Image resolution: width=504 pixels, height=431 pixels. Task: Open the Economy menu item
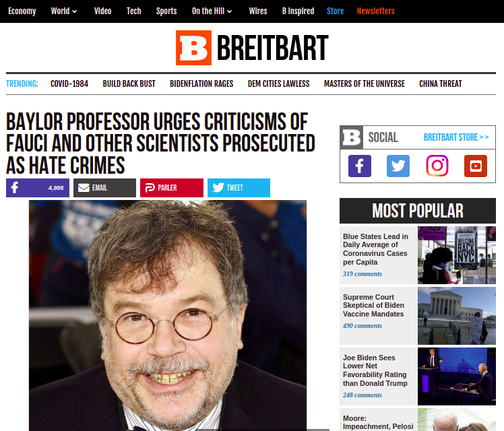coord(22,11)
